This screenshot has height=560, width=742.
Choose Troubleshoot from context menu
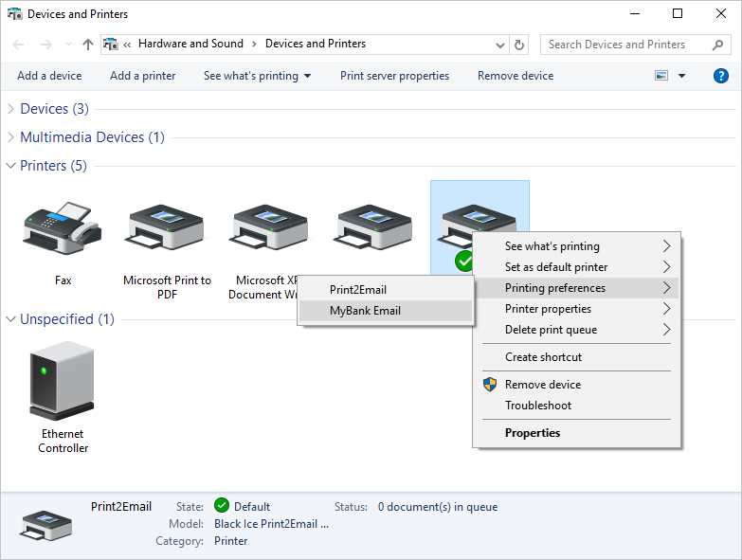click(576, 406)
